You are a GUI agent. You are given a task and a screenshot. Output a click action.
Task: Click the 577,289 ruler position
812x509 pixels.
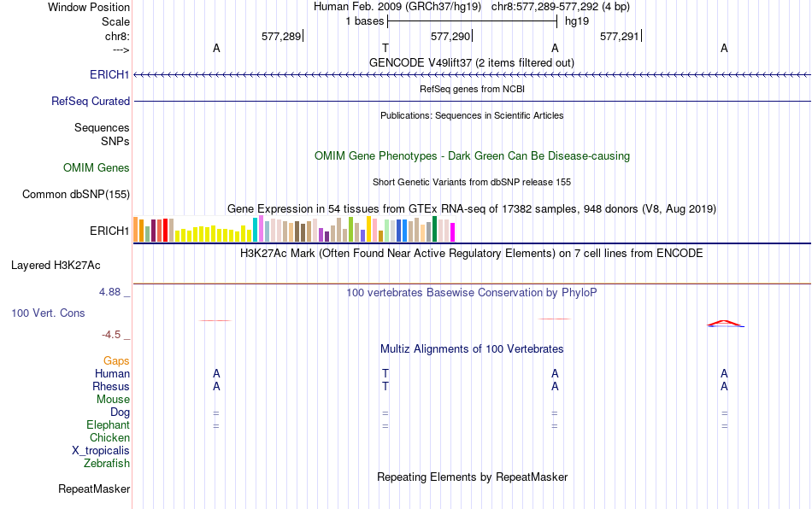tap(281, 36)
